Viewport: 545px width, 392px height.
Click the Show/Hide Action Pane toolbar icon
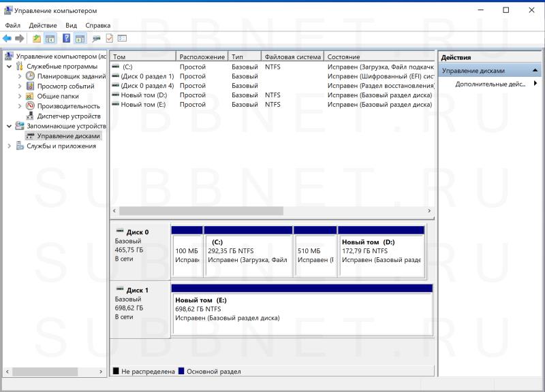(x=80, y=39)
